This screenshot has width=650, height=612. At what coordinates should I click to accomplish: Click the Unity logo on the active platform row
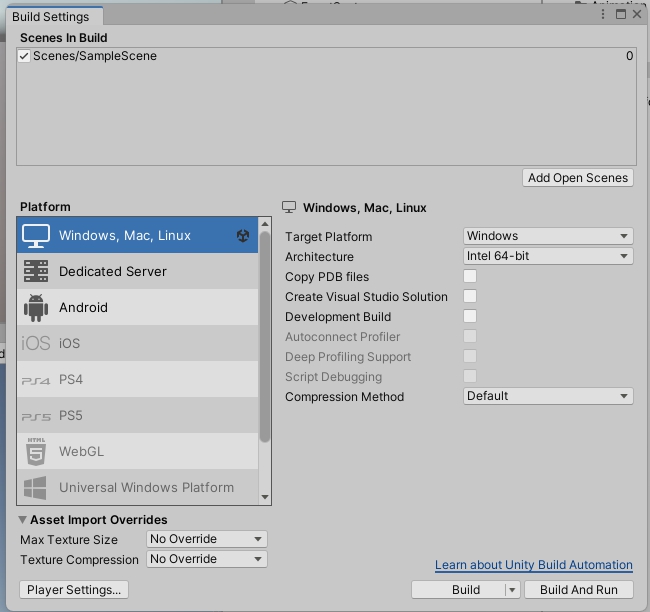[x=243, y=236]
